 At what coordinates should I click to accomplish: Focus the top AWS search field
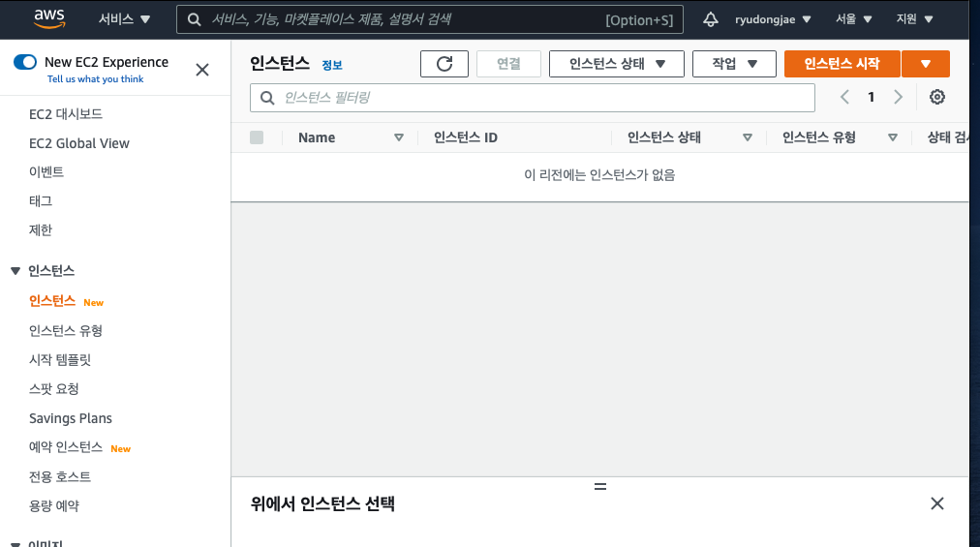(x=429, y=19)
